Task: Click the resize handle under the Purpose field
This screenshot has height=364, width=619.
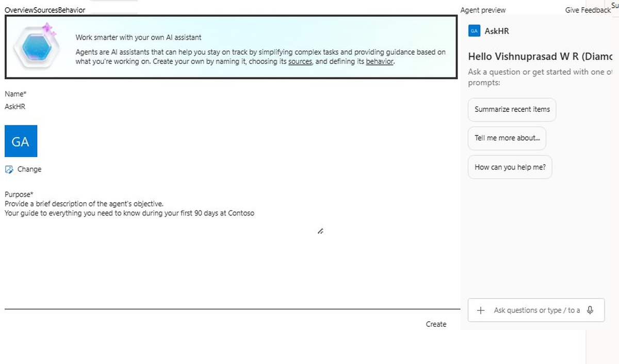Action: click(x=320, y=231)
